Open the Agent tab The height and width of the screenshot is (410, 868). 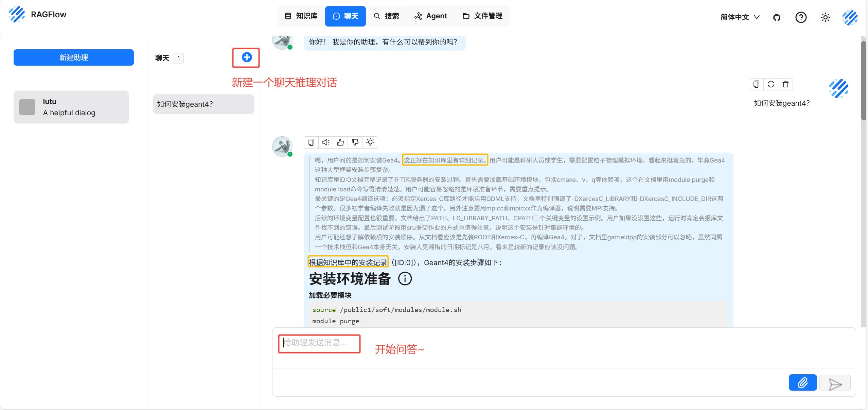point(430,16)
